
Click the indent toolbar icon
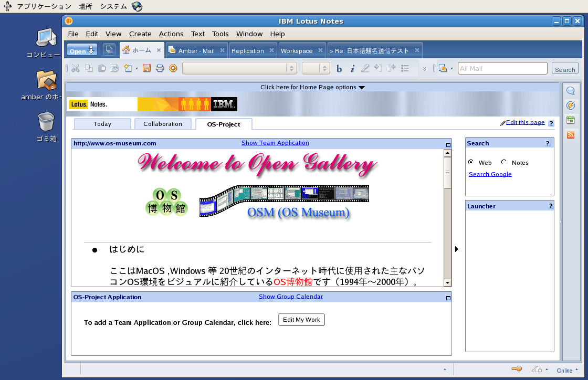pyautogui.click(x=378, y=68)
